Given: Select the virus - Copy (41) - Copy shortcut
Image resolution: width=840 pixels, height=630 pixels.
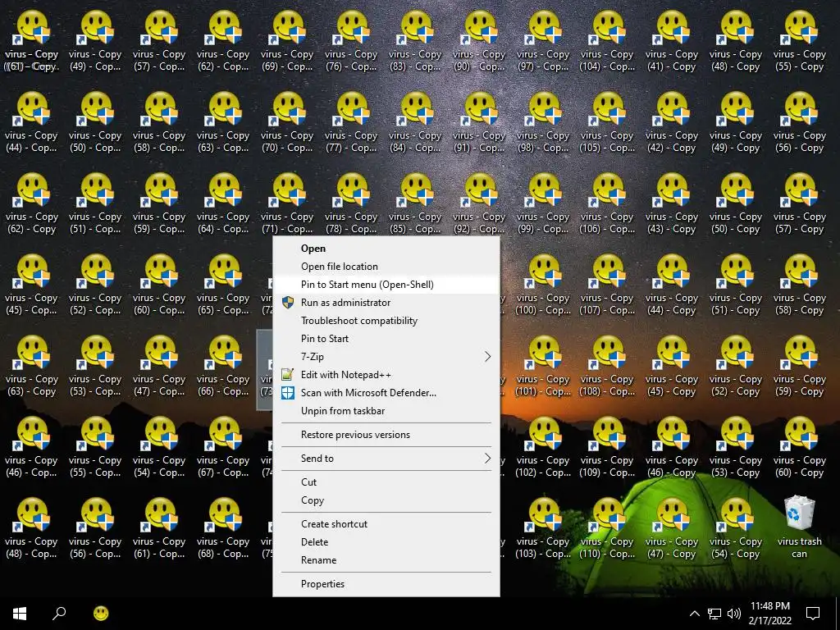Looking at the screenshot, I should pyautogui.click(x=671, y=42).
